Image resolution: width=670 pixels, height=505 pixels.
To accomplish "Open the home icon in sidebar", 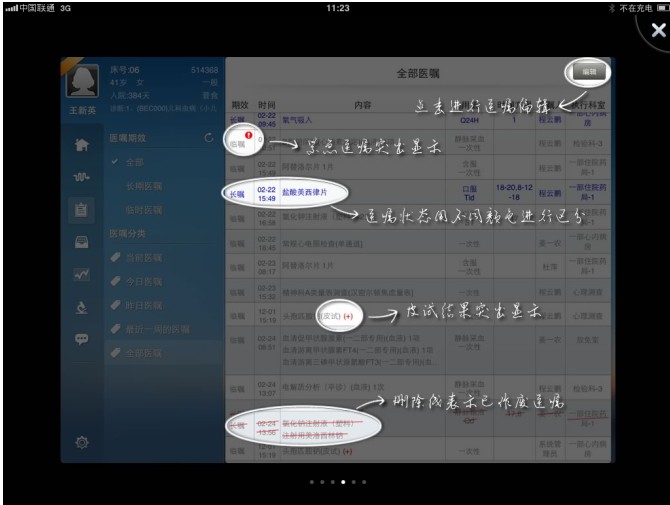I will tap(81, 145).
